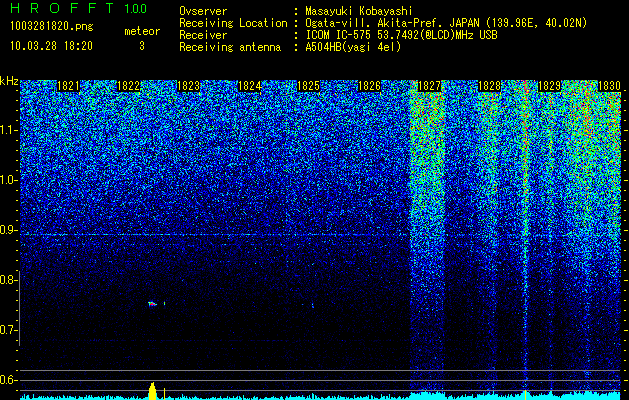This screenshot has width=629, height=400.
Task: Click the Ovserver label
Action: (203, 11)
